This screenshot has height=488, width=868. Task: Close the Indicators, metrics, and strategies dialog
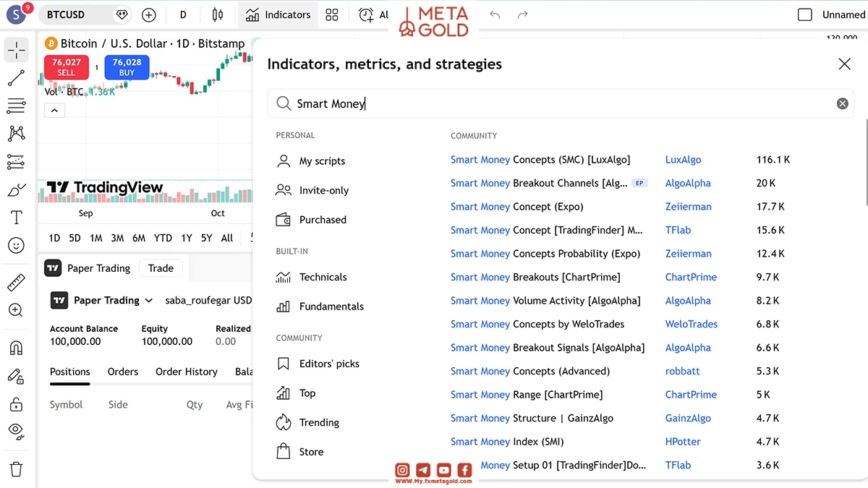[844, 64]
